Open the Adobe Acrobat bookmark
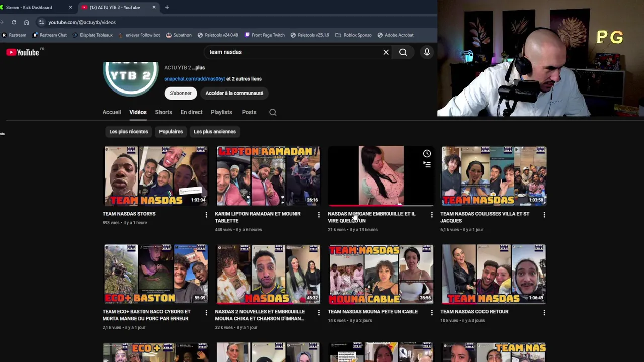 click(395, 35)
